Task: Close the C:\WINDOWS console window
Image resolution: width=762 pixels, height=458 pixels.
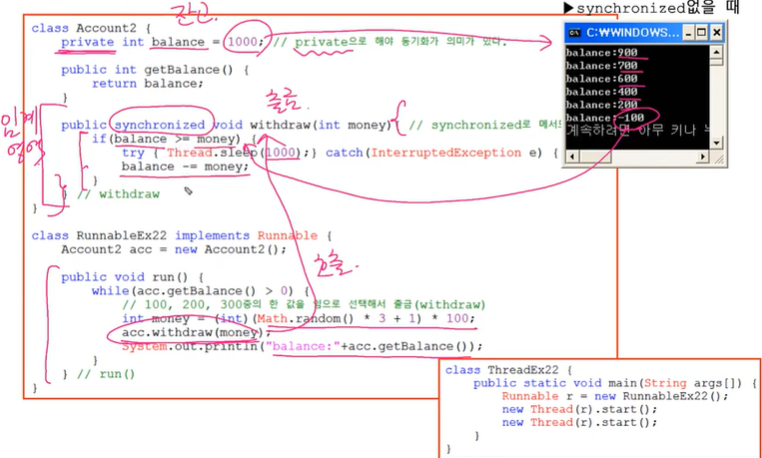Action: pyautogui.click(x=716, y=33)
